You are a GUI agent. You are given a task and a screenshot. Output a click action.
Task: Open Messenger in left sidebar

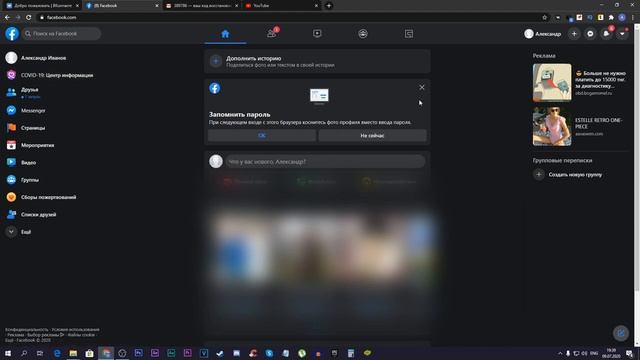coord(33,111)
